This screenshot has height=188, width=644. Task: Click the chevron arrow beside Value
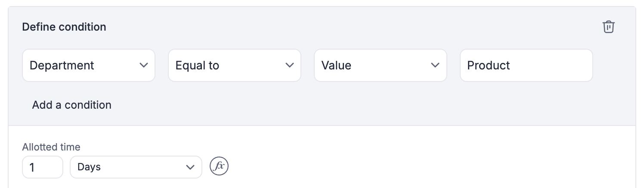point(435,66)
